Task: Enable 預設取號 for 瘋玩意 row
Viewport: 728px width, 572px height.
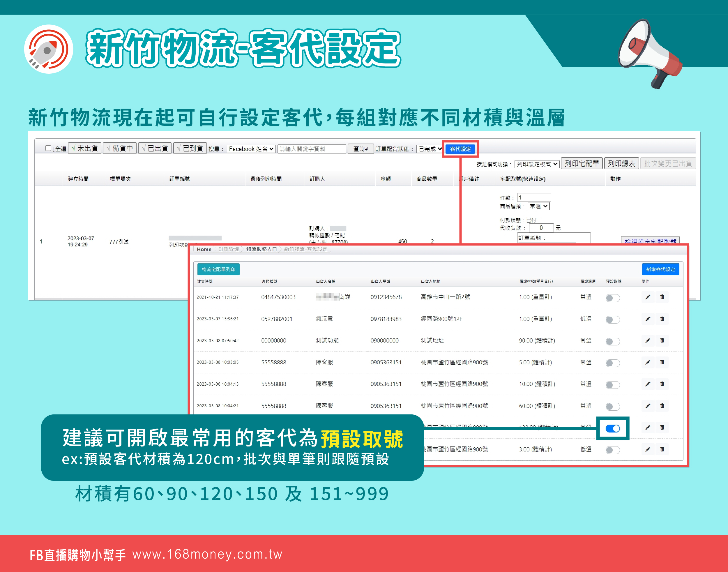Action: point(613,320)
